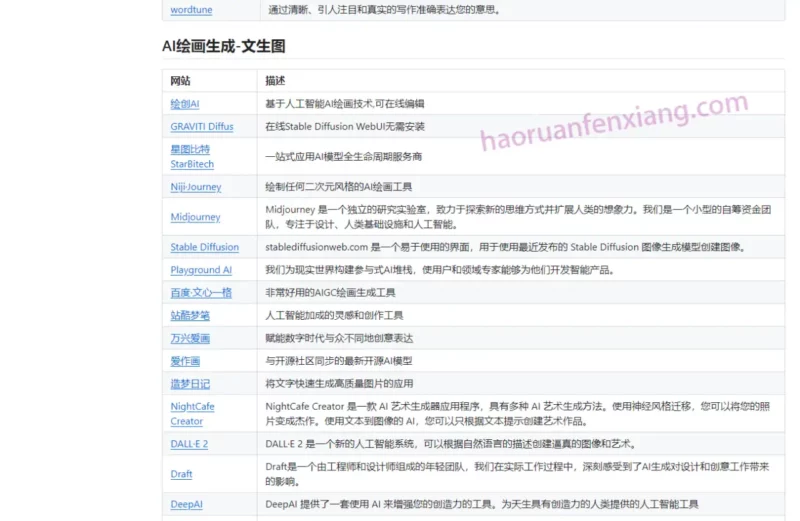Image resolution: width=800 pixels, height=521 pixels.
Task: Click the 网站 column header
Action: (180, 81)
